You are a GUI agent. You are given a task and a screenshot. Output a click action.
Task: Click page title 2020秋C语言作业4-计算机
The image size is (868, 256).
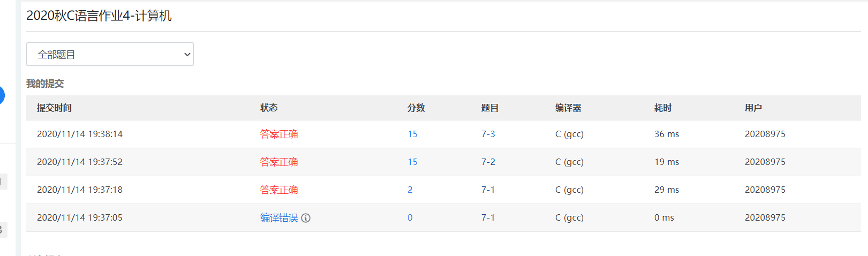(99, 16)
